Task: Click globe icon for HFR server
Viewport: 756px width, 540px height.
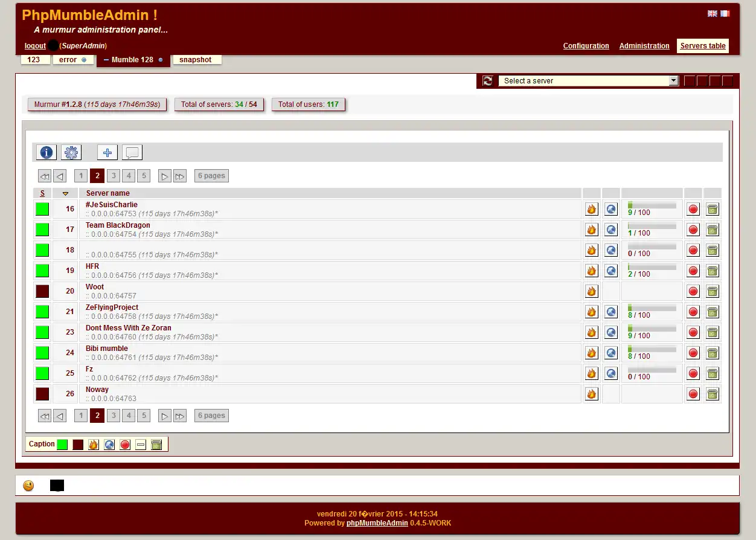Action: [611, 271]
